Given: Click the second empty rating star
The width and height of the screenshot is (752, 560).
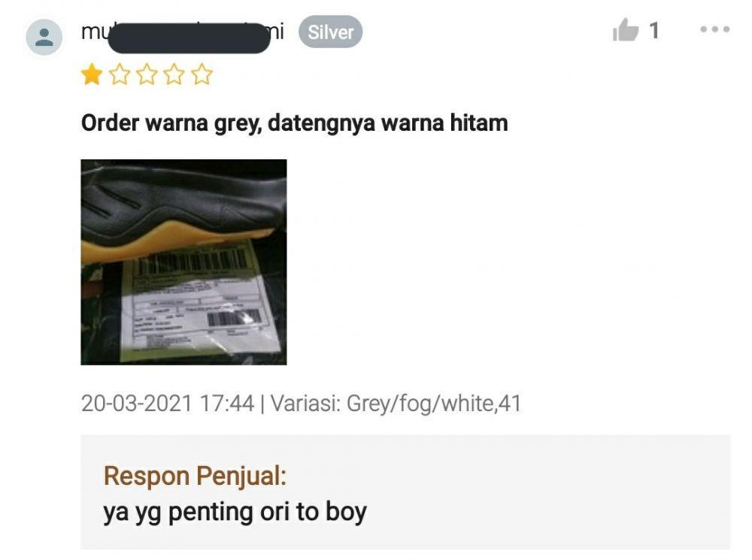Looking at the screenshot, I should click(x=120, y=74).
